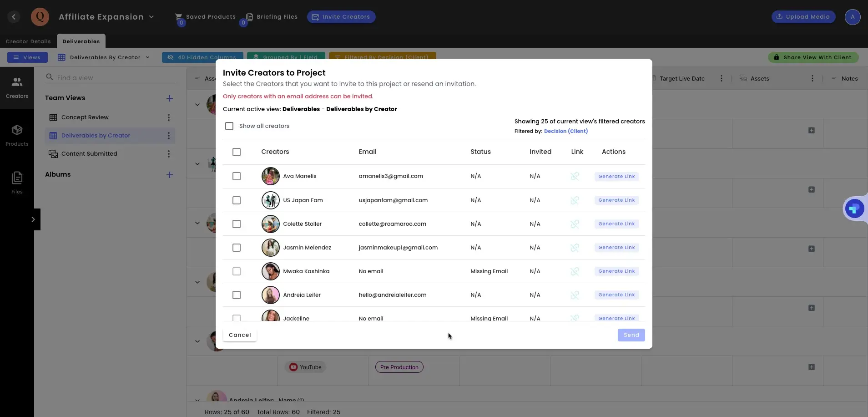Enable the Show all creators checkbox
Screen dimensions: 868x417
coord(229,126)
